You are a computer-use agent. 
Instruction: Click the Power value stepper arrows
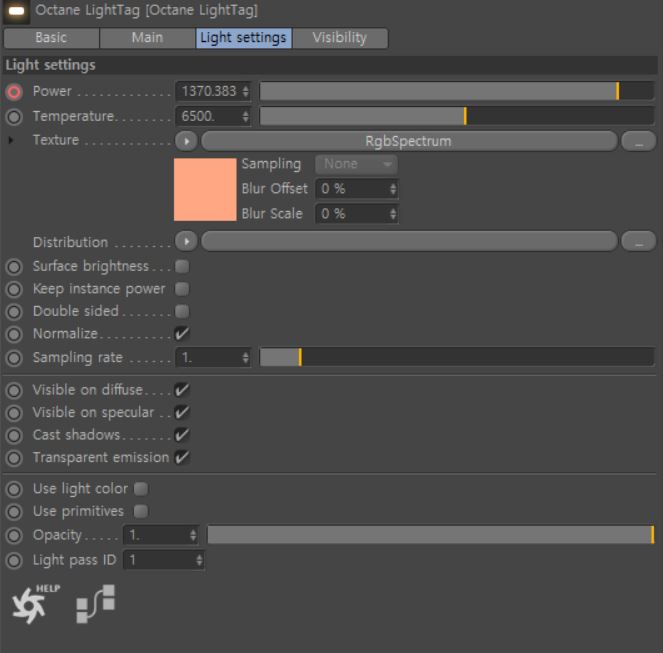(x=245, y=91)
